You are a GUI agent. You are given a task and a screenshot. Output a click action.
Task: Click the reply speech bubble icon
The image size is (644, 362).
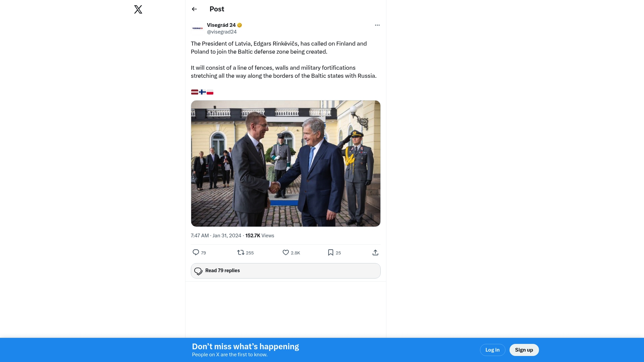[196, 252]
